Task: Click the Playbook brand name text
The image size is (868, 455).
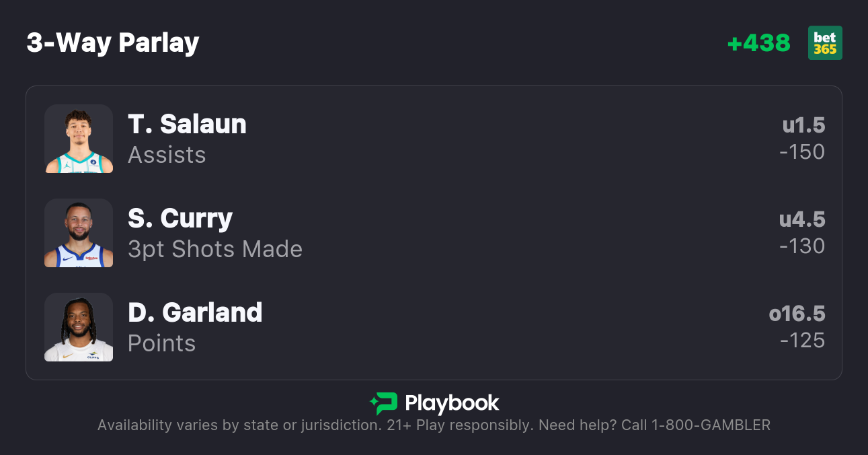Action: point(452,403)
